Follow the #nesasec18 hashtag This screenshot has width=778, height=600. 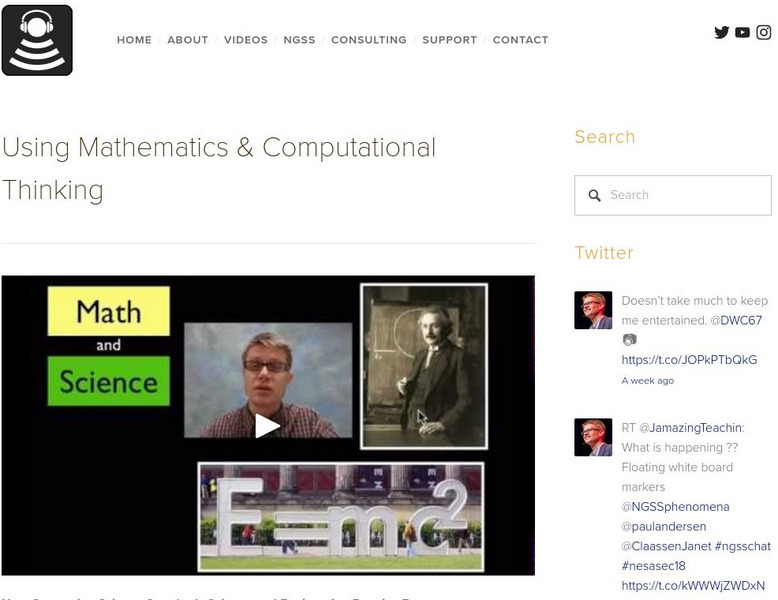click(653, 566)
